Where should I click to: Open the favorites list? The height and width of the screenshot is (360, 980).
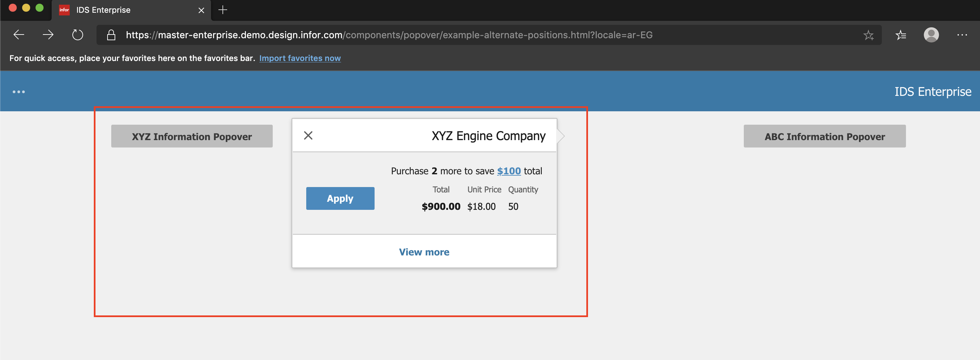(901, 35)
